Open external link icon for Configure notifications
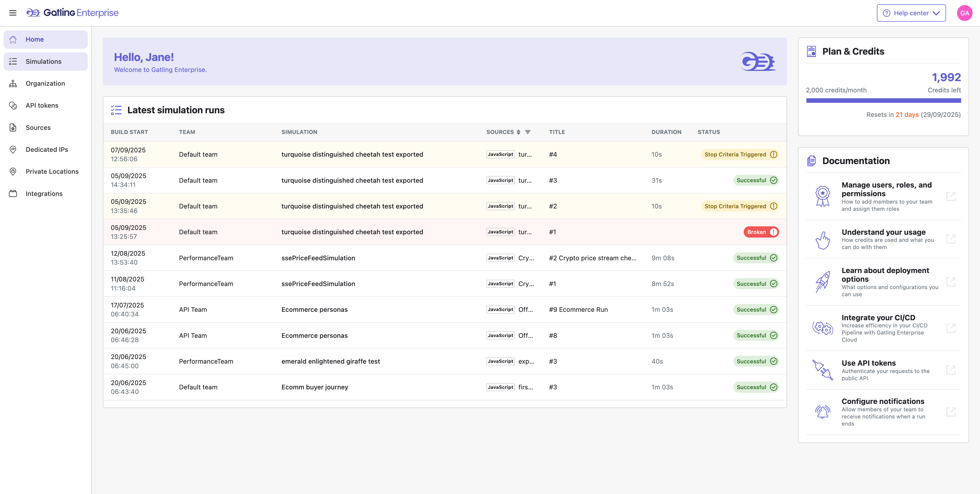Image resolution: width=980 pixels, height=494 pixels. [950, 412]
